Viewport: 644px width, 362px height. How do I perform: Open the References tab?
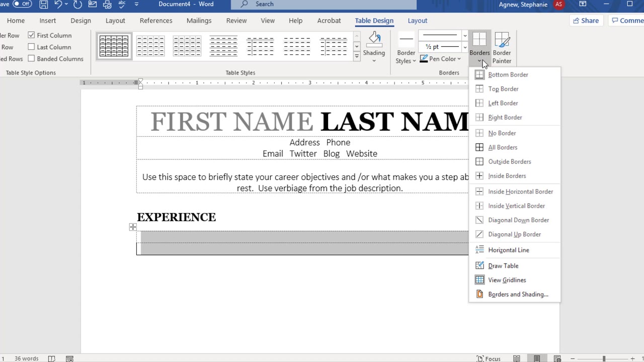pos(156,21)
